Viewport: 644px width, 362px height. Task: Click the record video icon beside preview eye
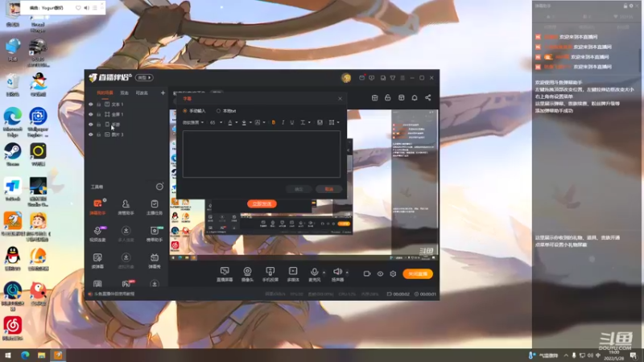(x=367, y=274)
